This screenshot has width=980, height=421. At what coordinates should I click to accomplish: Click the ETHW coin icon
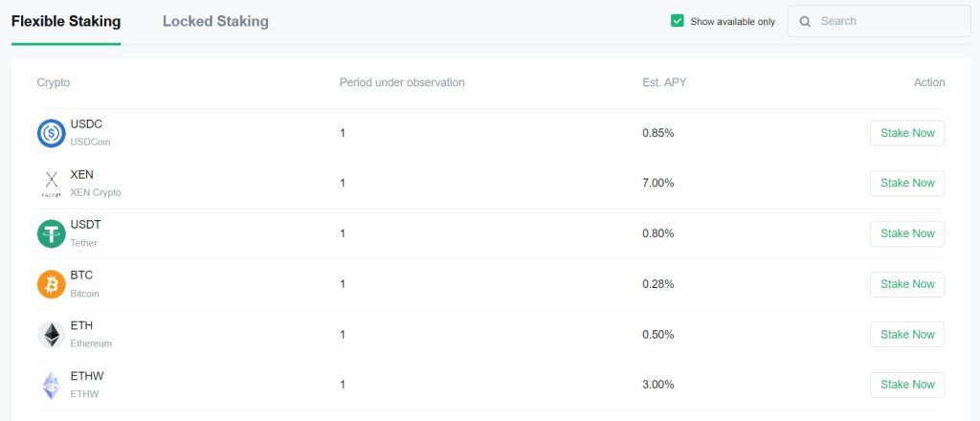click(51, 385)
